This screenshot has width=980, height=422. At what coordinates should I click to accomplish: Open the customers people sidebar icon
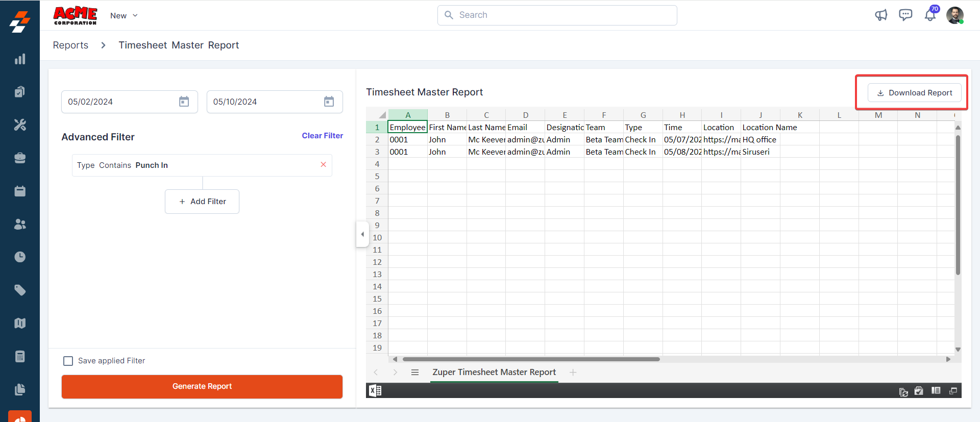tap(20, 224)
